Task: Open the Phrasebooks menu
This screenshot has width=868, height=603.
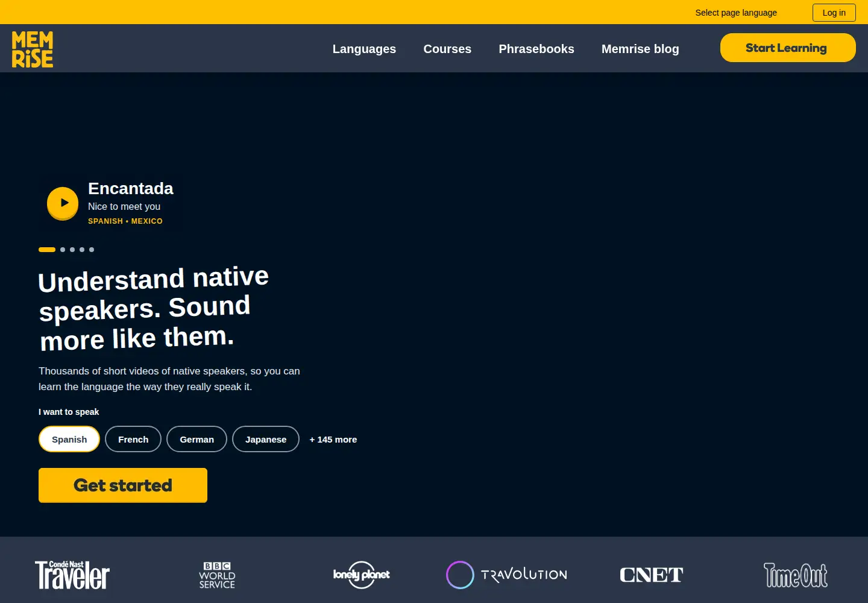Action: point(536,49)
